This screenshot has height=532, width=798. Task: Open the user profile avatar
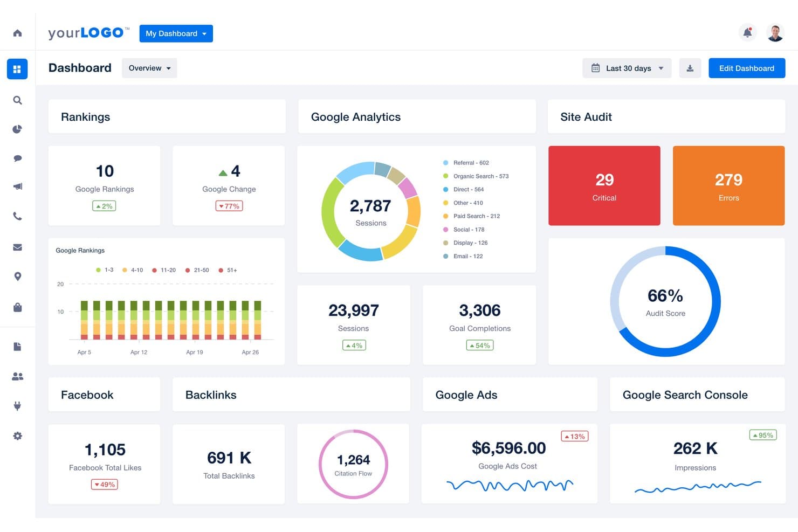click(x=775, y=33)
